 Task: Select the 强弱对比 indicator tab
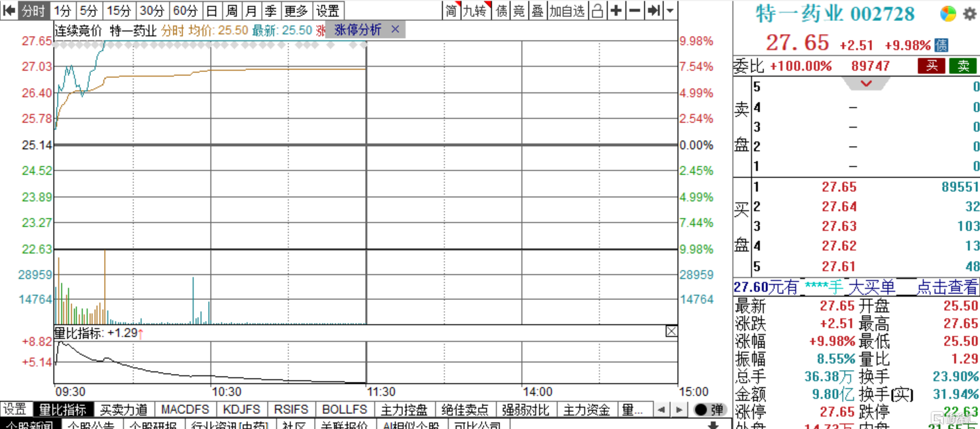(525, 410)
